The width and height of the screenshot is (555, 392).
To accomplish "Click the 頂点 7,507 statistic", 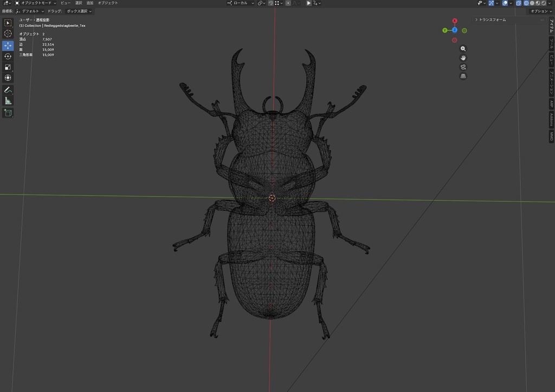I will click(35, 39).
